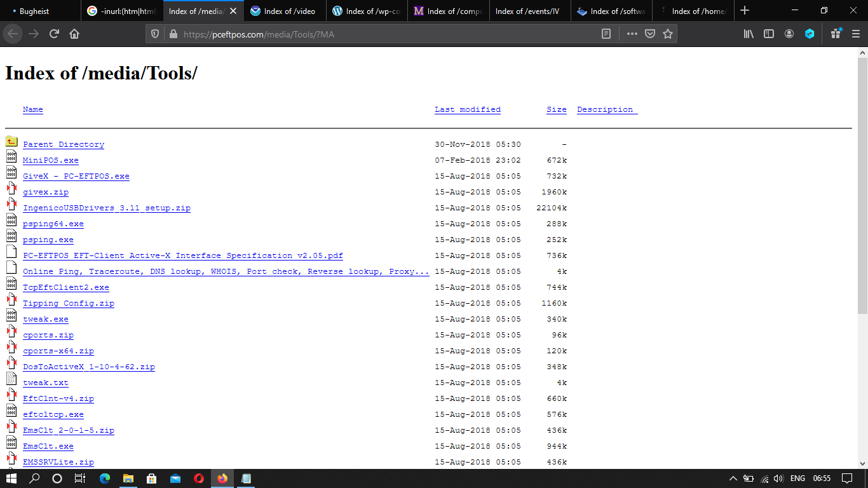Open Windows taskbar search
The width and height of the screenshot is (868, 488).
(x=34, y=478)
